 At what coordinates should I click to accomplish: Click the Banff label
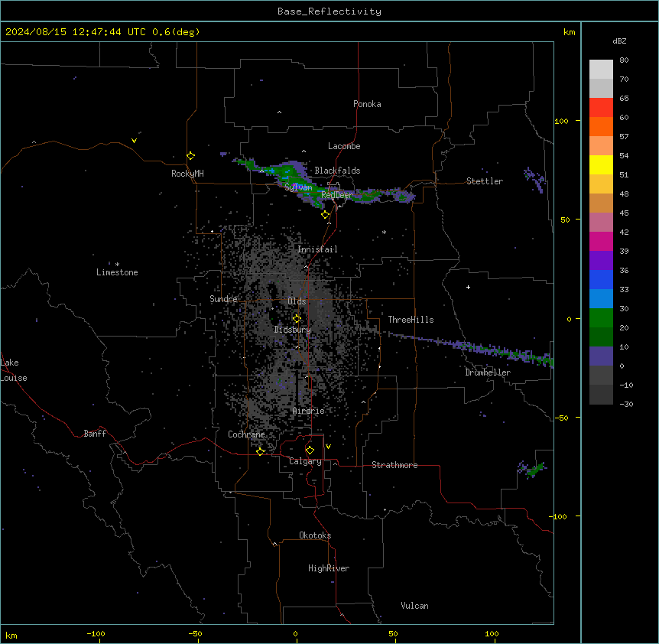95,434
